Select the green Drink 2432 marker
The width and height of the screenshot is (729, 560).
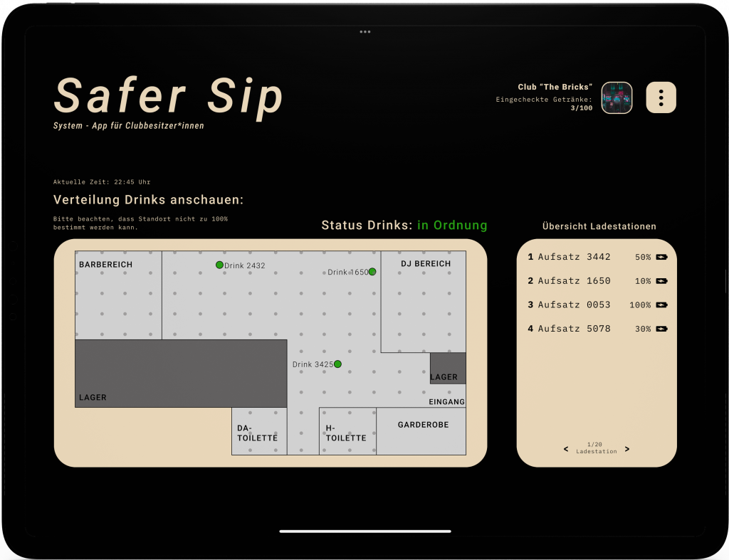coord(219,265)
